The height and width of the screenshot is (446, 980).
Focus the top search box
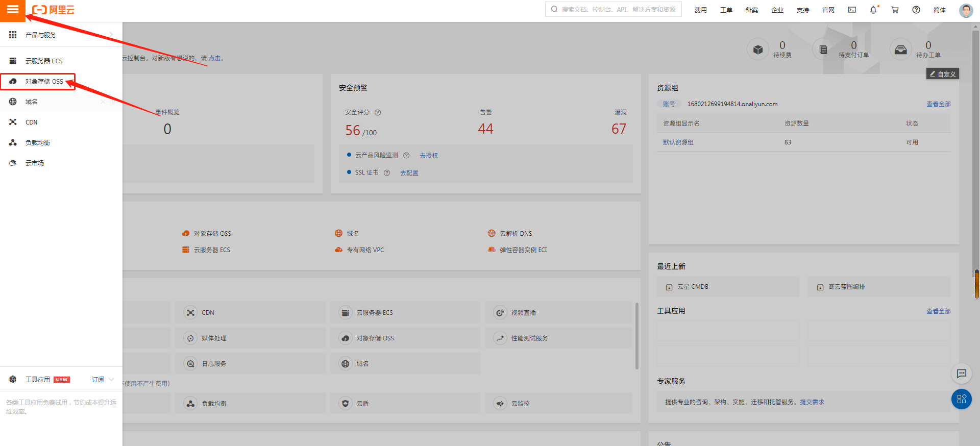(614, 10)
